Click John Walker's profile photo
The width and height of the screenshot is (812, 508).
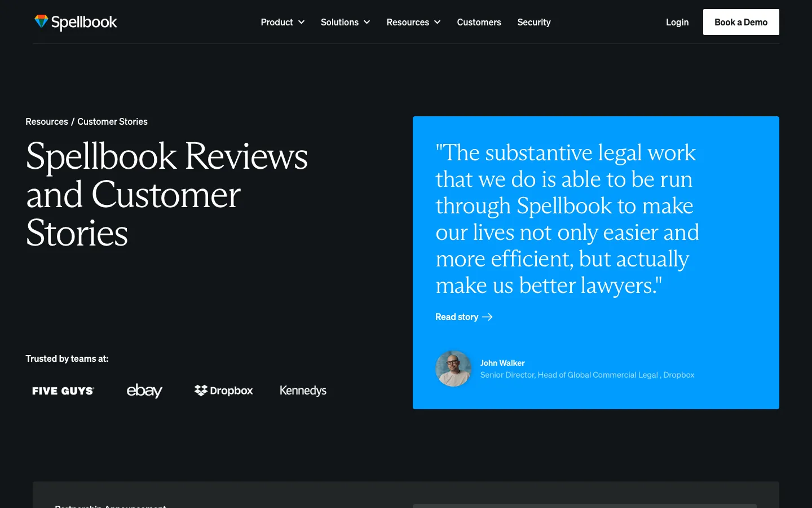[453, 369]
